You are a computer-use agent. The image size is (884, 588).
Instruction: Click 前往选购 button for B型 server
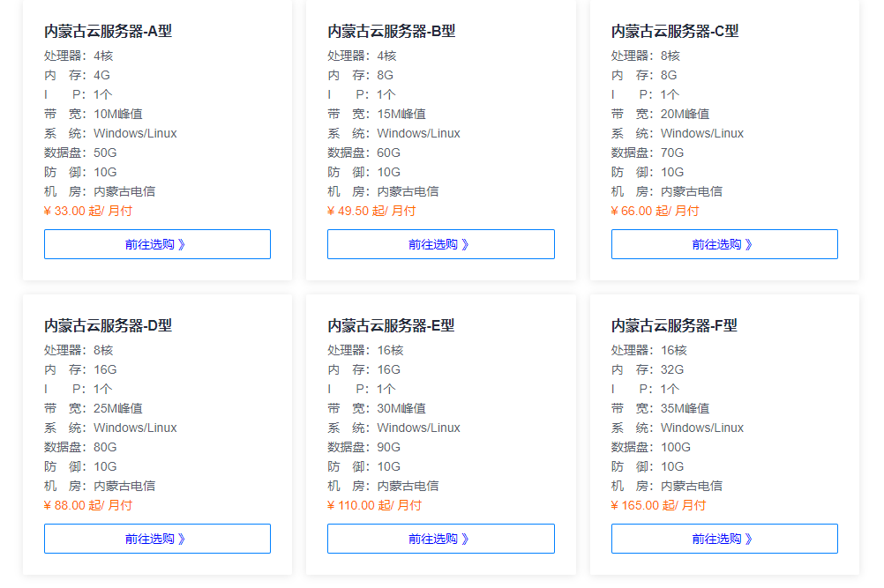pos(441,244)
